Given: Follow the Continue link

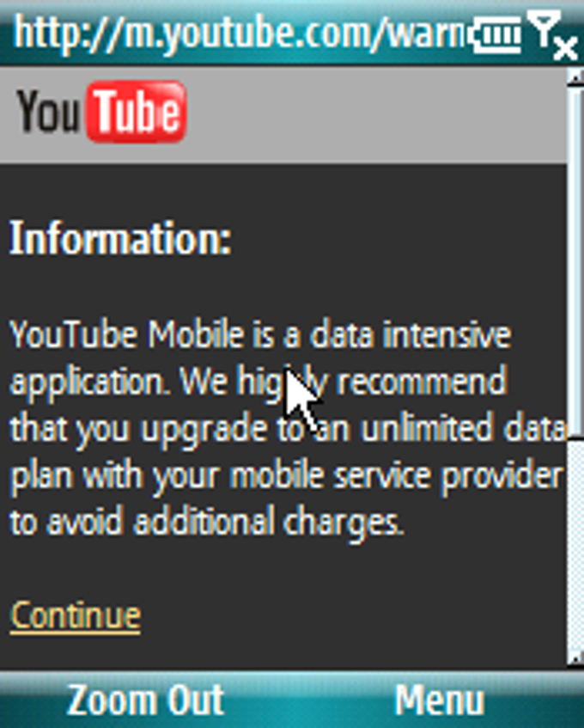Looking at the screenshot, I should 75,617.
